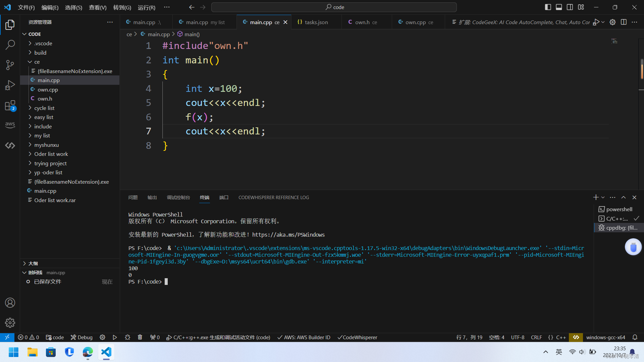Click the UTF-8 encoding in status bar
Image resolution: width=644 pixels, height=362 pixels.
[x=518, y=338]
